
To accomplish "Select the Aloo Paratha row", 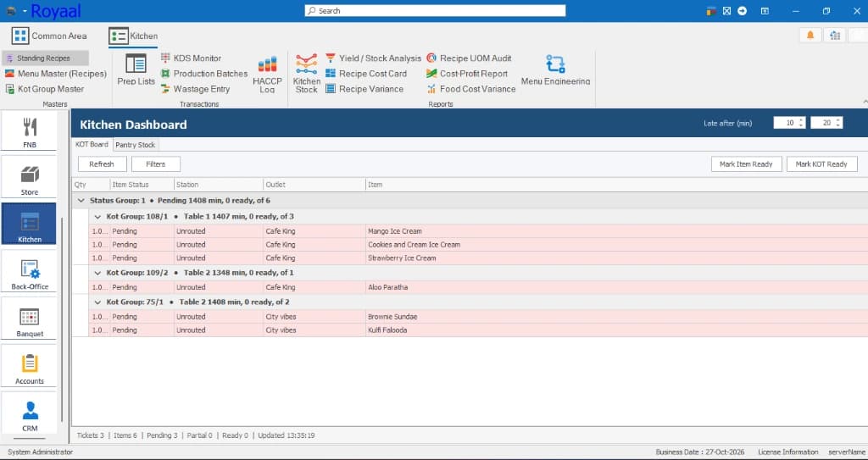I will (x=478, y=287).
